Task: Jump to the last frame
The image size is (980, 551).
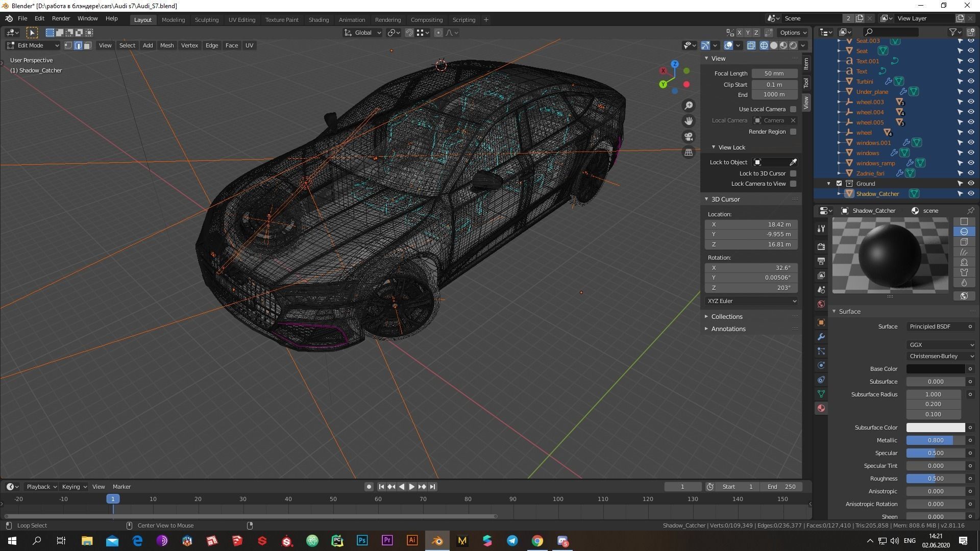Action: tap(432, 487)
